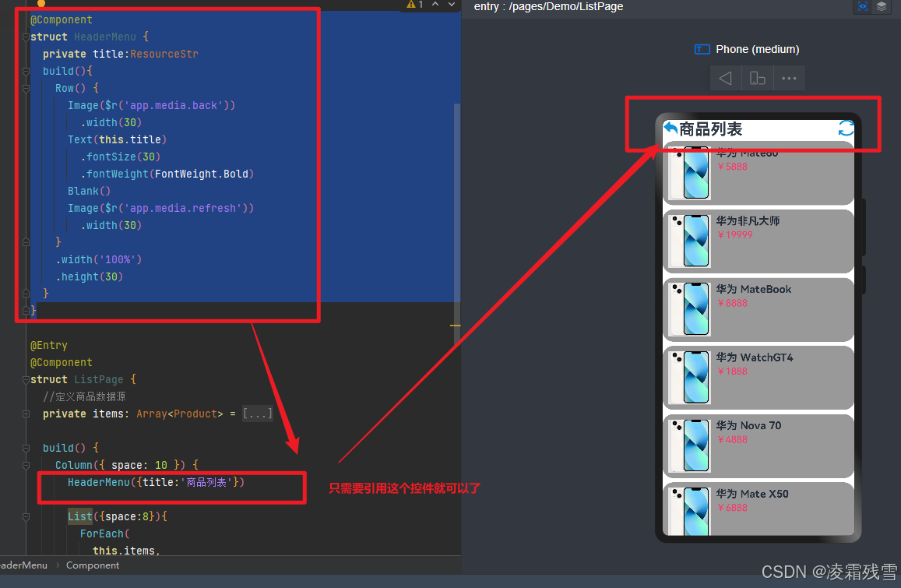
Task: Collapse the struct ListPage fold marker
Action: 26,380
